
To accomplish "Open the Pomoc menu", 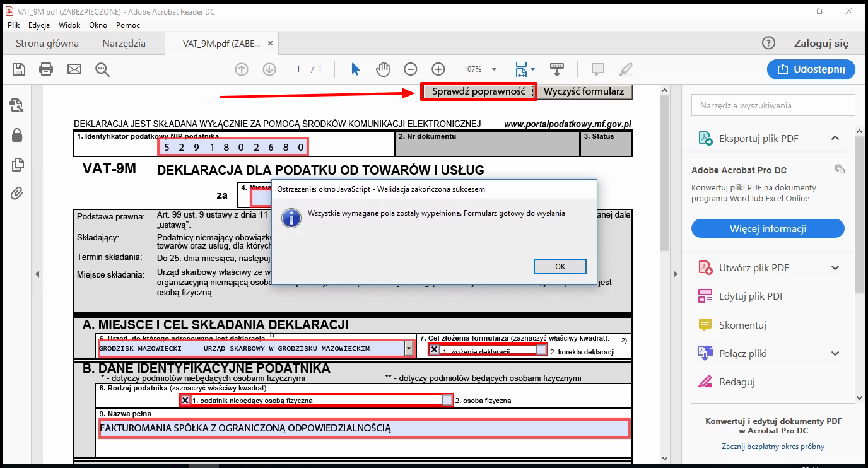I will (128, 25).
